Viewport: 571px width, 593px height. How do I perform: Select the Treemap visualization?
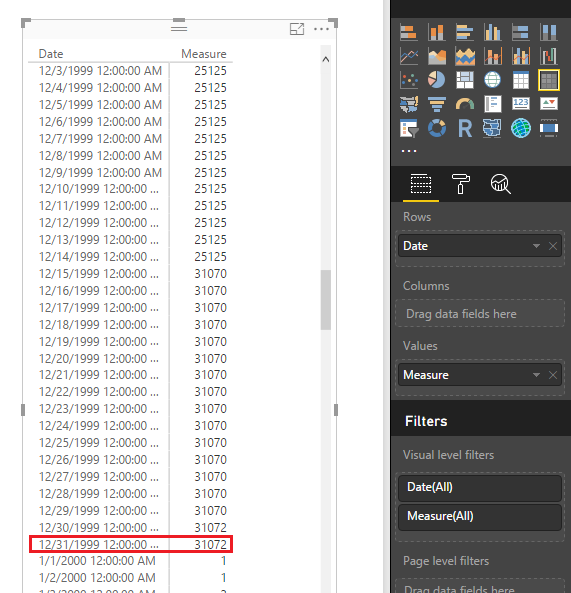[x=464, y=80]
